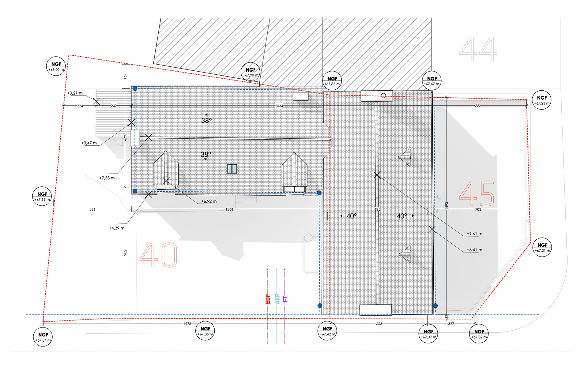This screenshot has height=367, width=588.
Task: Click the NGF +68,00 m elevation marker
Action: (56, 66)
